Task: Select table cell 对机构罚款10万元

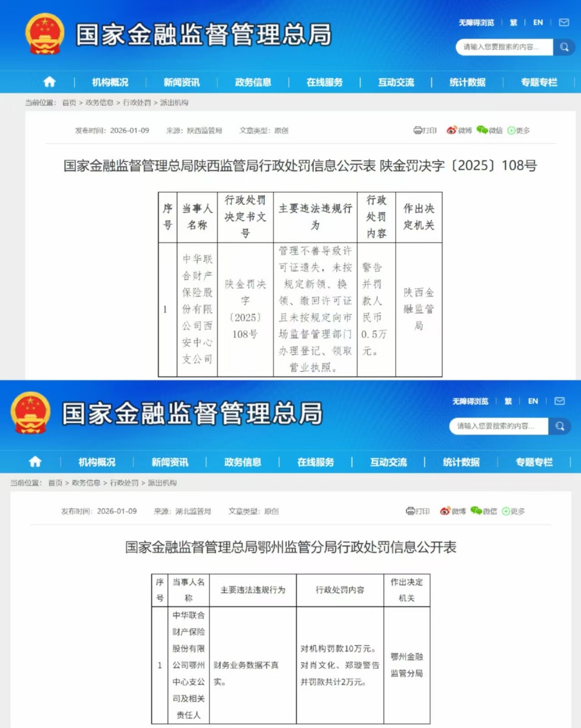Action: 340,665
